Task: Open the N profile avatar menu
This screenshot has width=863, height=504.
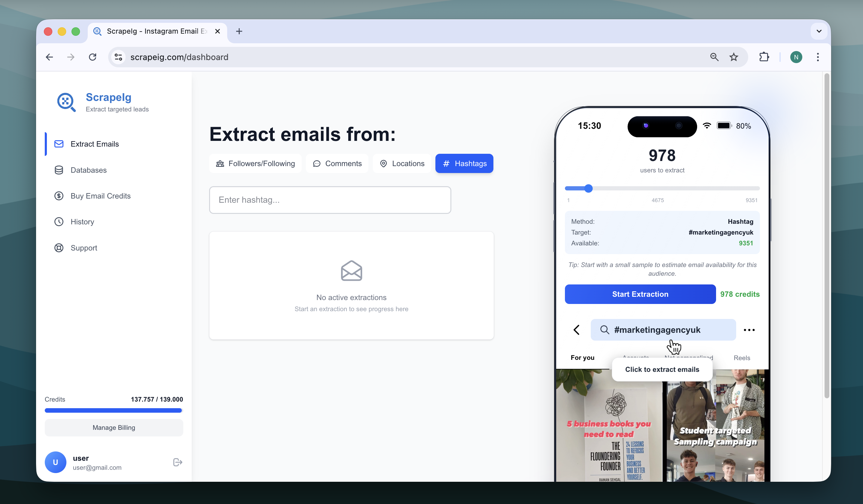Action: [x=796, y=57]
